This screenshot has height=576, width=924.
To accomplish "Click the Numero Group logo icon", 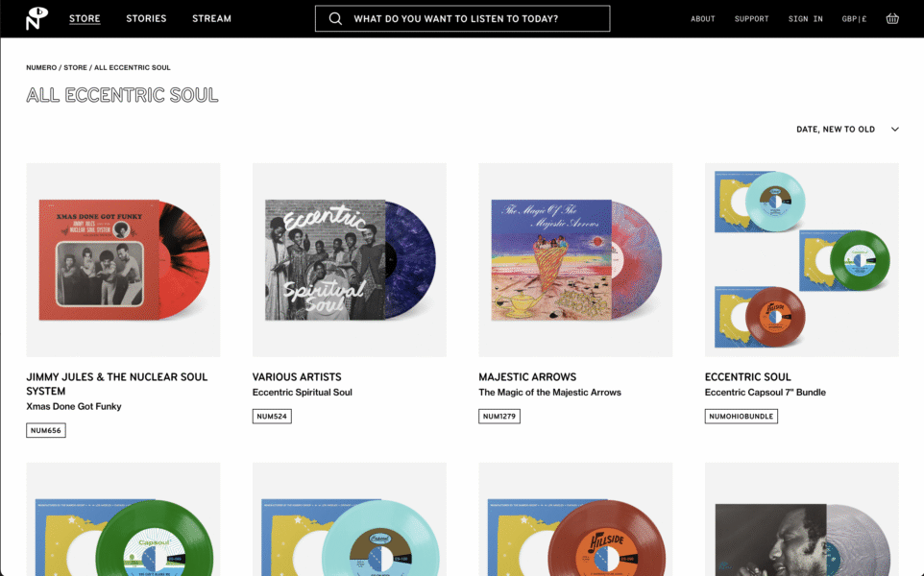I will click(x=35, y=18).
